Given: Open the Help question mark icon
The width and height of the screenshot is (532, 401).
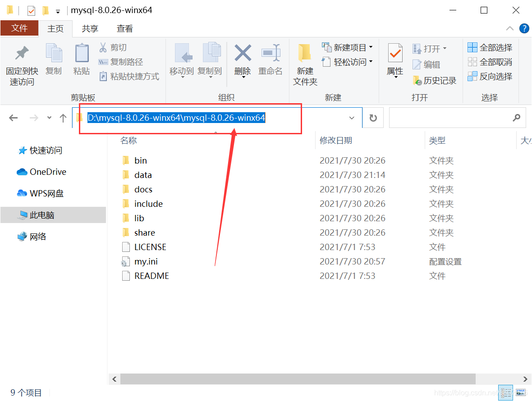Looking at the screenshot, I should point(524,28).
